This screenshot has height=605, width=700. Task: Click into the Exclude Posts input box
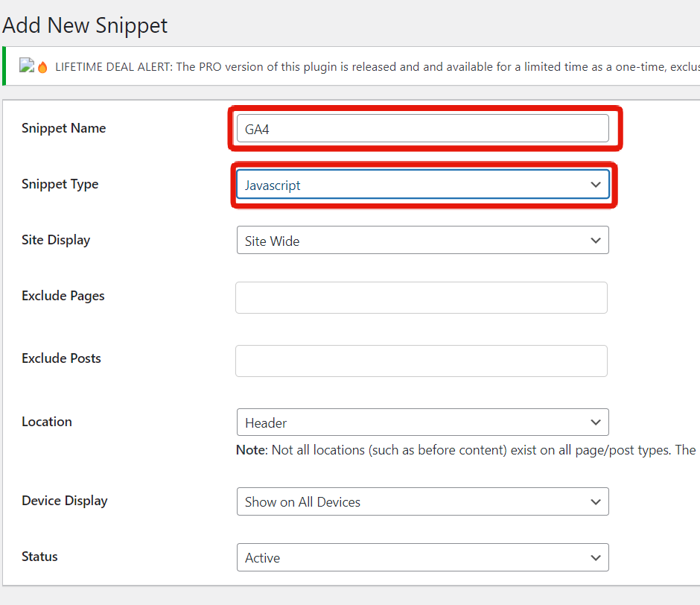click(421, 361)
